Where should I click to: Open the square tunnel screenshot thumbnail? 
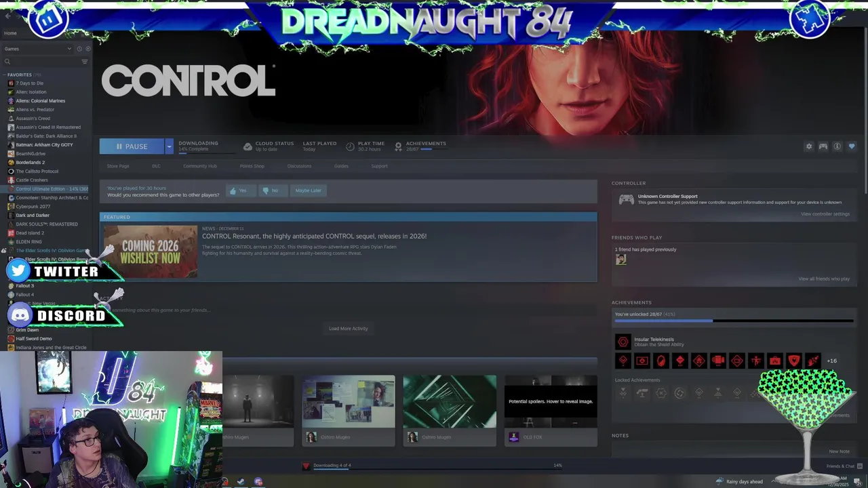point(450,402)
